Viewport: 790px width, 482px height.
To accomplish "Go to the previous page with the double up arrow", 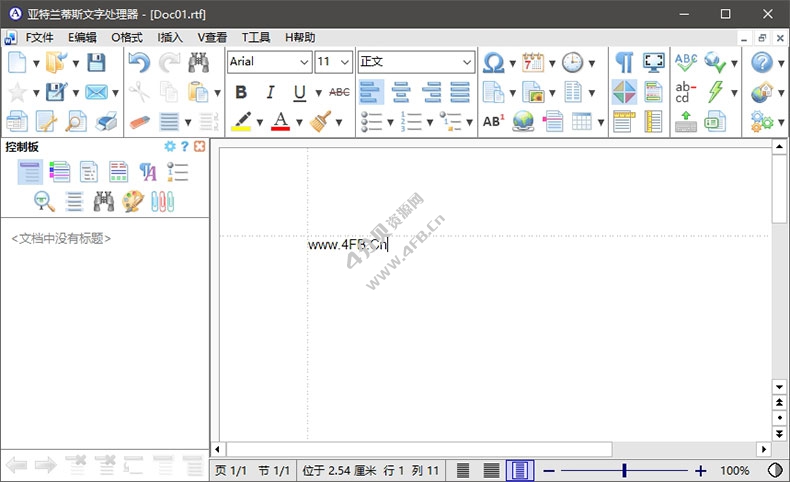I will coord(779,402).
